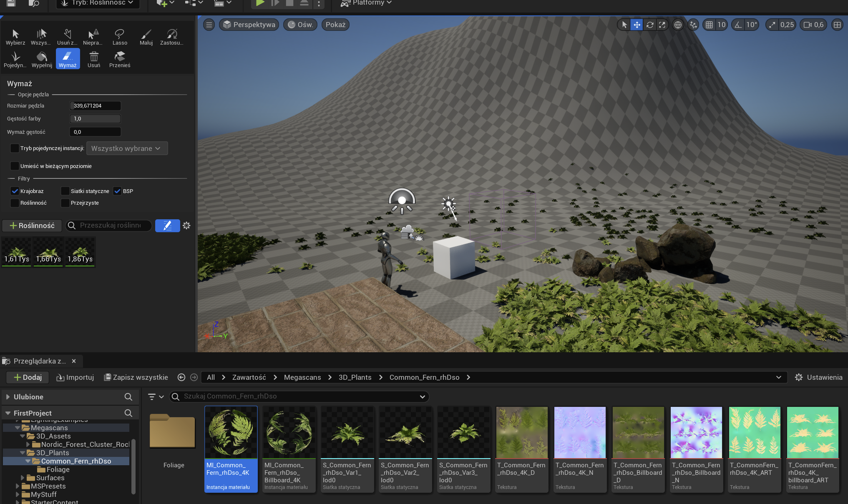The image size is (848, 504).
Task: Enable rotate transform gizmo in viewport
Action: tap(650, 25)
